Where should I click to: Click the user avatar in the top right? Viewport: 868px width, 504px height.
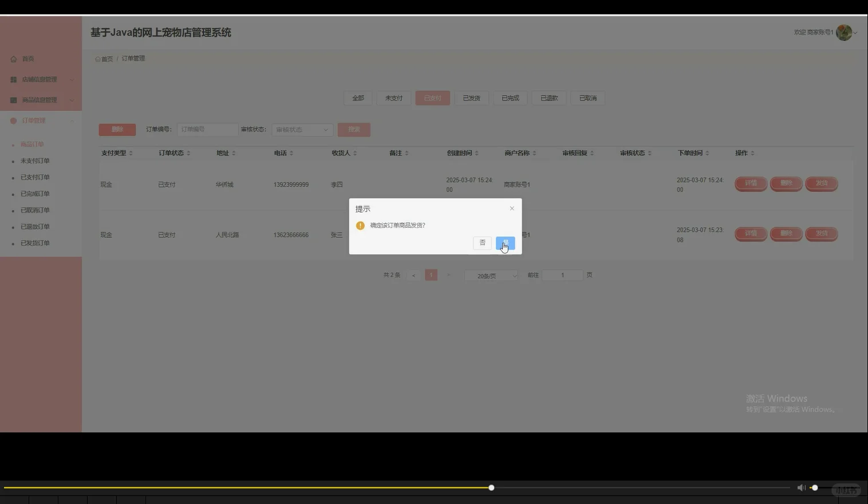(844, 33)
